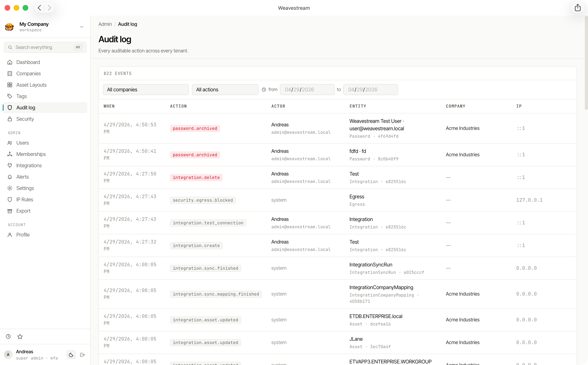Image resolution: width=588 pixels, height=365 pixels.
Task: Open recent history clock icon
Action: tap(8, 336)
